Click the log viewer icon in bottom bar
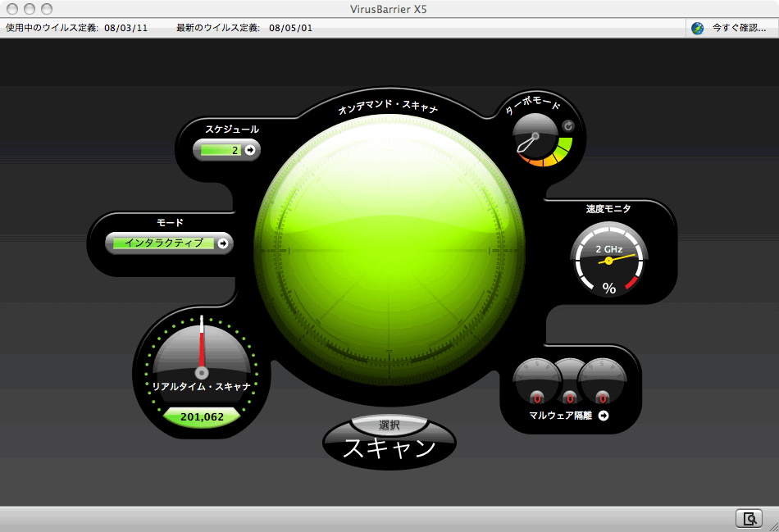Screen dimensions: 779x532 749,519
